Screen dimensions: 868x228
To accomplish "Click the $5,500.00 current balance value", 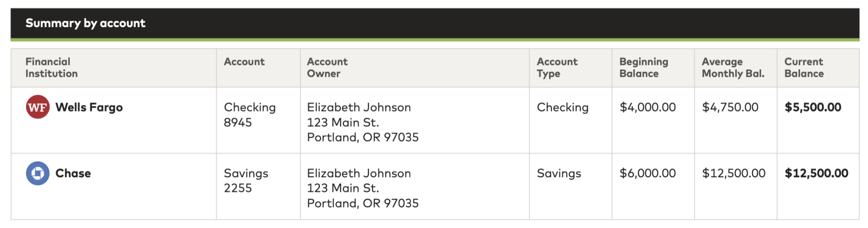I will click(812, 107).
